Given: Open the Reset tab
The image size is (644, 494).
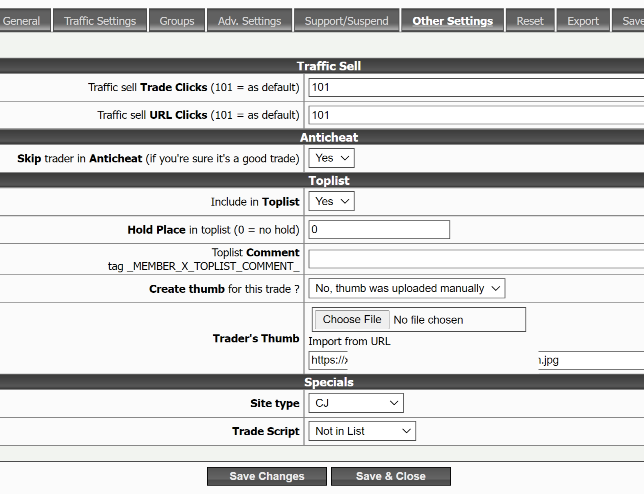Looking at the screenshot, I should [x=530, y=21].
